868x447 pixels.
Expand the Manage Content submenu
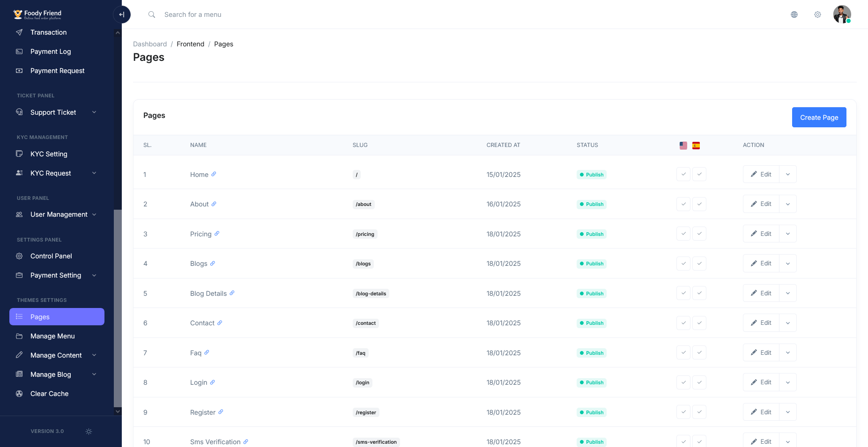[57, 355]
